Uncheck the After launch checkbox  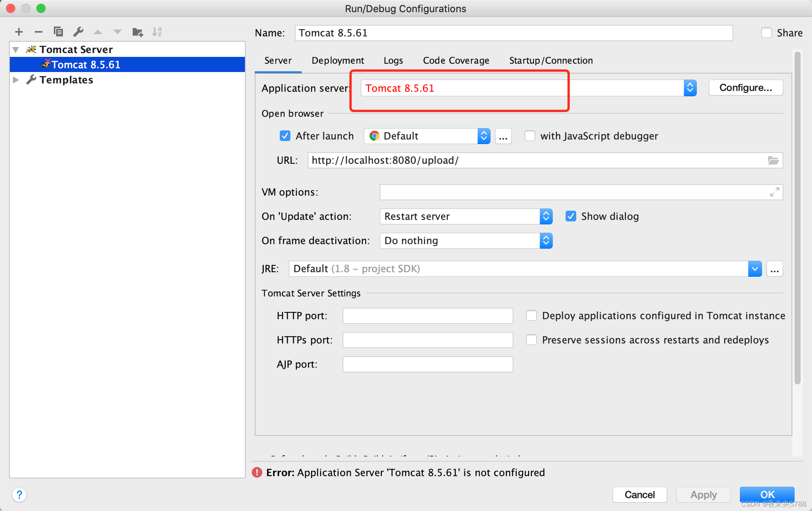coord(285,136)
